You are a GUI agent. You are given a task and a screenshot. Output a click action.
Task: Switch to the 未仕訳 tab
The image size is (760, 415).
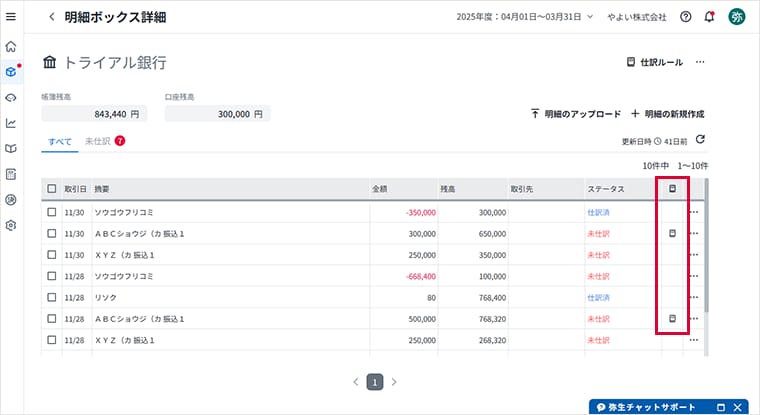coord(97,141)
